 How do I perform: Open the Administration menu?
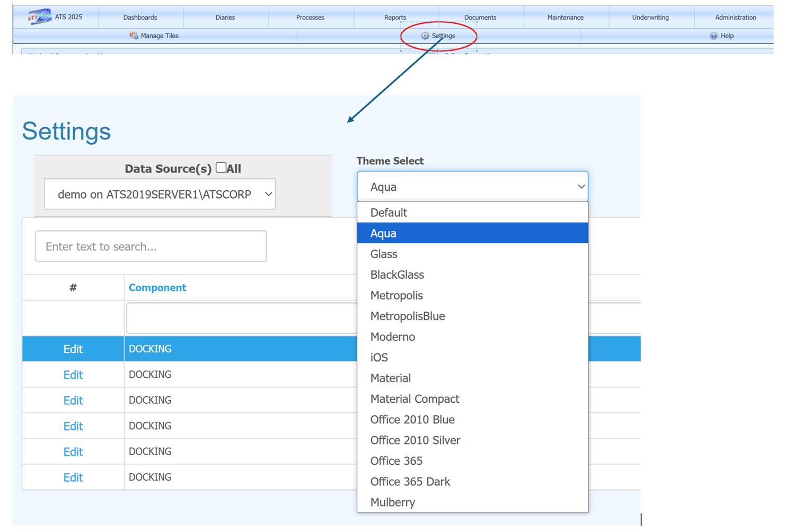tap(735, 17)
